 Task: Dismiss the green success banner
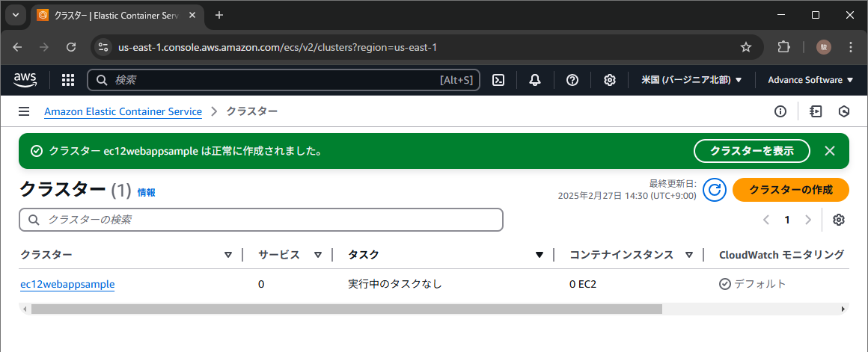[829, 151]
